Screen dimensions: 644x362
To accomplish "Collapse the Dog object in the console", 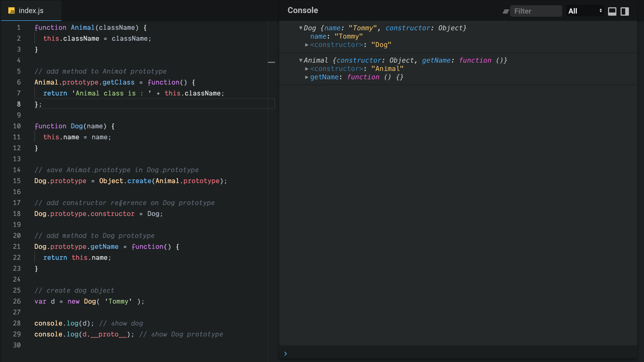I will pyautogui.click(x=301, y=28).
